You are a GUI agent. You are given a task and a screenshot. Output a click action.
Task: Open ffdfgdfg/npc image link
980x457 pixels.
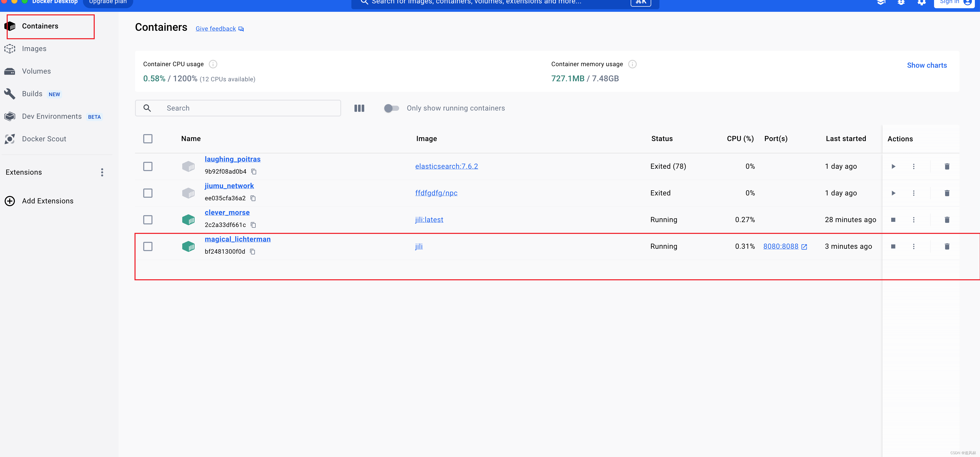(x=436, y=193)
